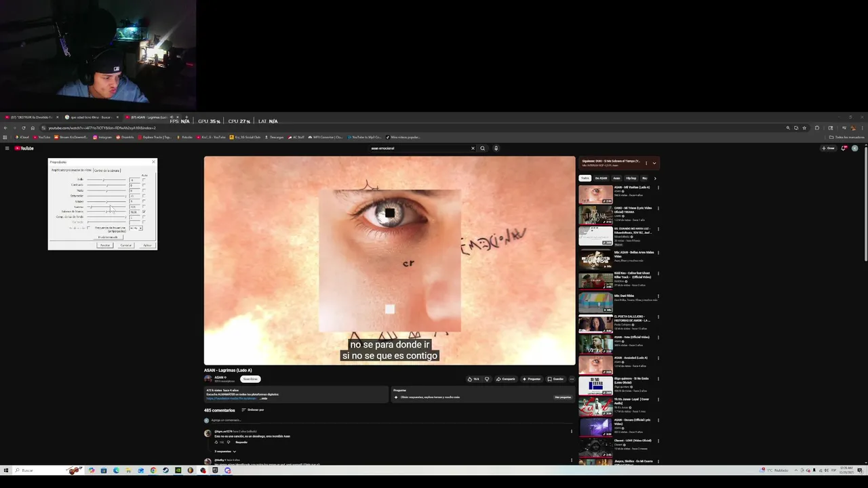Open Windows Start menu
The image size is (868, 488).
(x=5, y=470)
